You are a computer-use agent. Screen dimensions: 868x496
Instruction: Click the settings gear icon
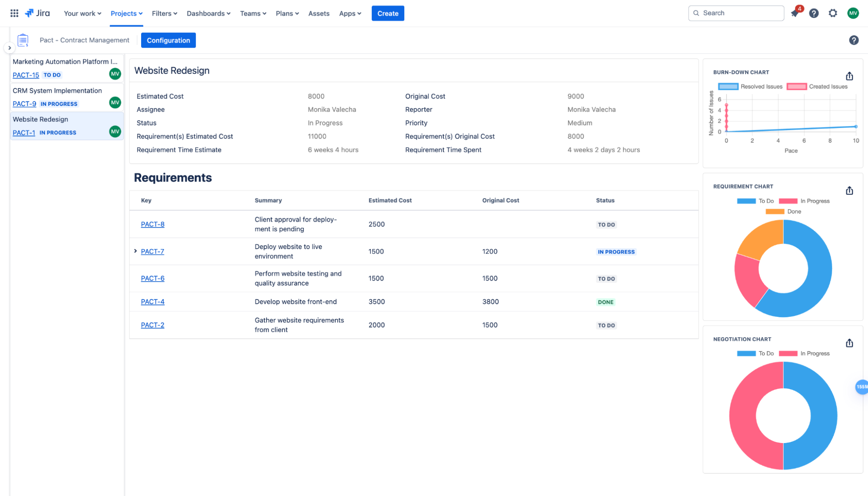tap(833, 13)
